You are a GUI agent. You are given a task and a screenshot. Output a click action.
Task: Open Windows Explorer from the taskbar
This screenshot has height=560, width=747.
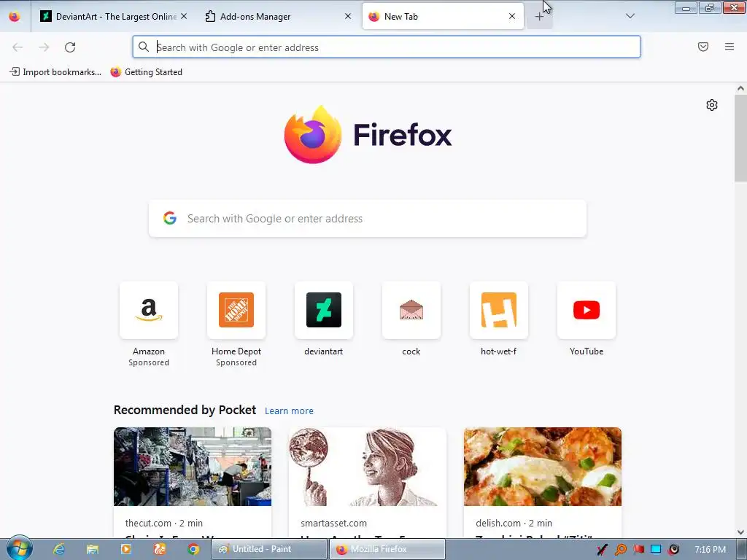tap(92, 549)
